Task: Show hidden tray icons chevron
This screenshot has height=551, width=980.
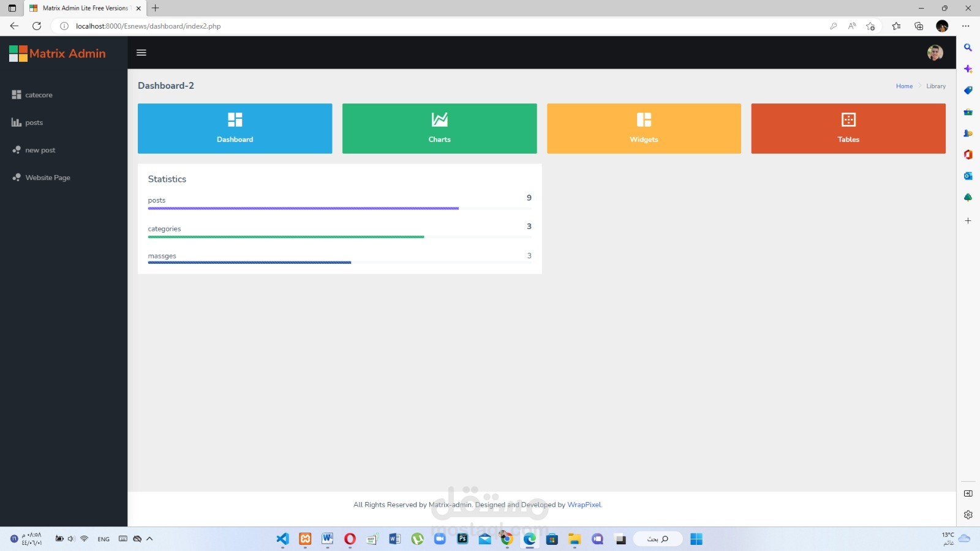Action: (x=149, y=539)
